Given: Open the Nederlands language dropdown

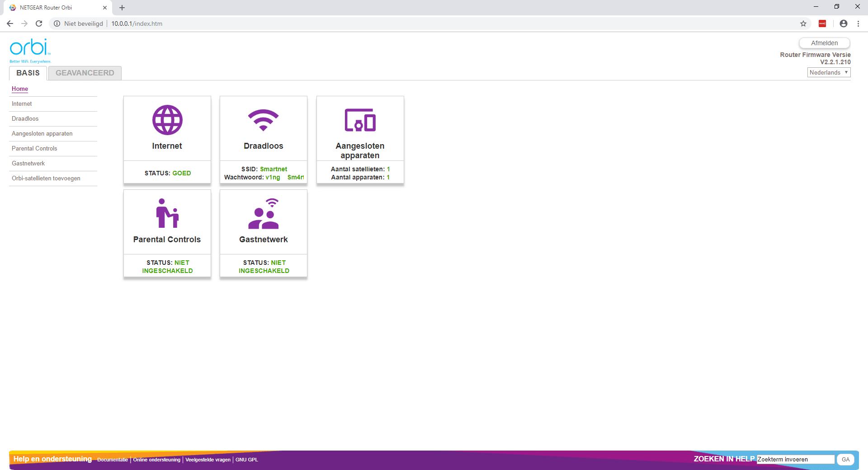Looking at the screenshot, I should 829,72.
